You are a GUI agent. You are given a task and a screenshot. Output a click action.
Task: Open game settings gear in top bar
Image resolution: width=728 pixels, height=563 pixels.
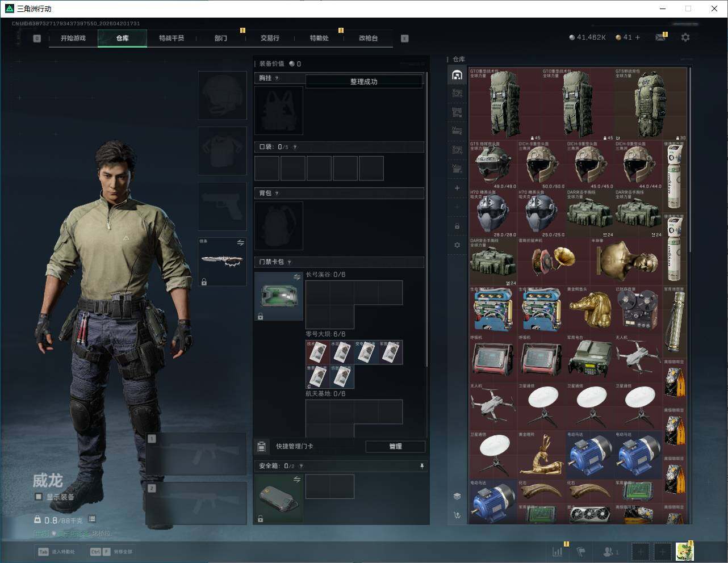(x=685, y=37)
